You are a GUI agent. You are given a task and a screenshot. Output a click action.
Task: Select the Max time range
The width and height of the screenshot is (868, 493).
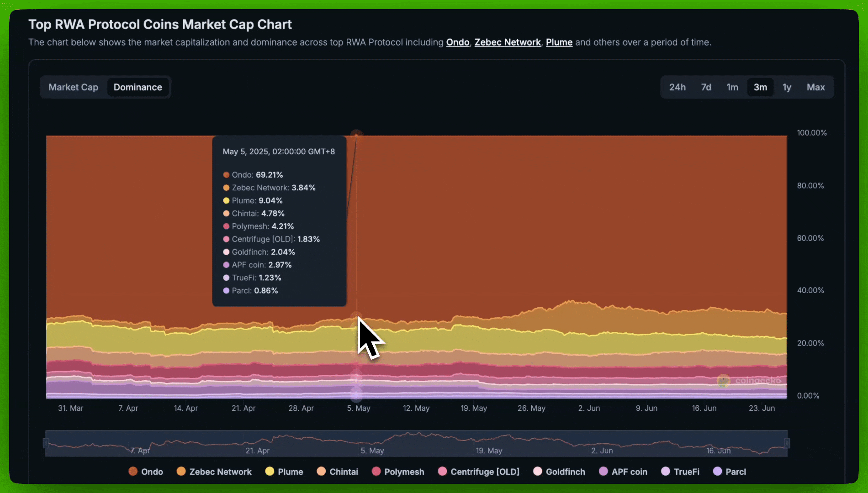(815, 87)
